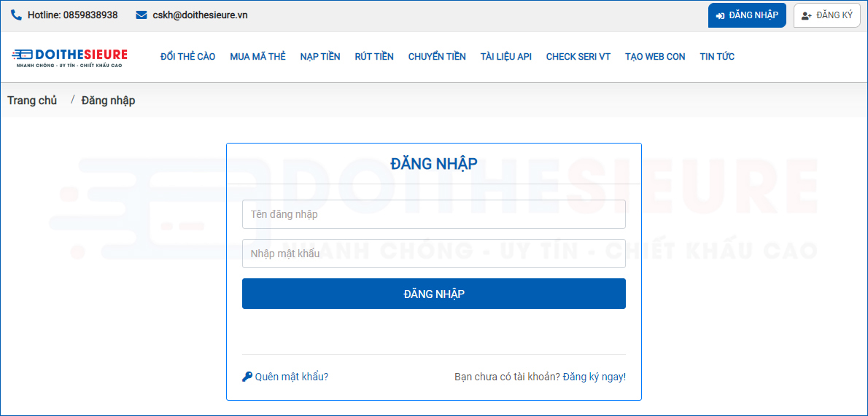
Task: Click the Trang chủ breadcrumb link
Action: (32, 101)
